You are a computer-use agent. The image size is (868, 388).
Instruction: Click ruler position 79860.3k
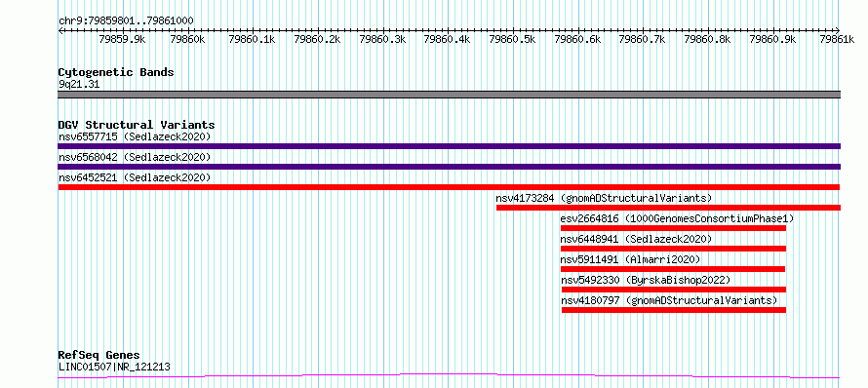[x=383, y=39]
